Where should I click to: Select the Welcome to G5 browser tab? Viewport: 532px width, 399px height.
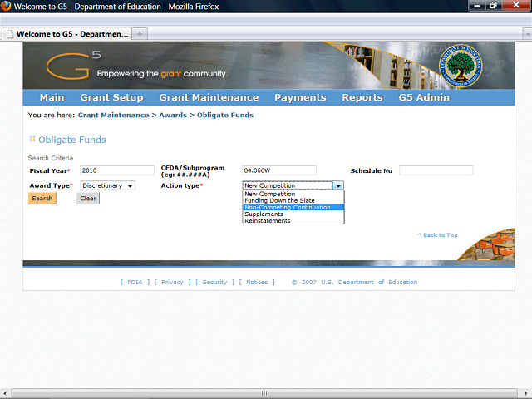tap(67, 34)
